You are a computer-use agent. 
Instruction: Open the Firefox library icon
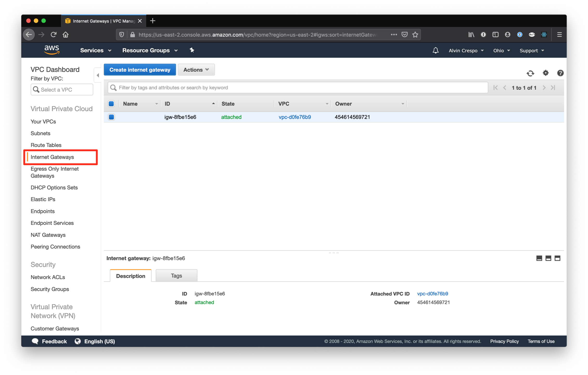click(x=471, y=34)
